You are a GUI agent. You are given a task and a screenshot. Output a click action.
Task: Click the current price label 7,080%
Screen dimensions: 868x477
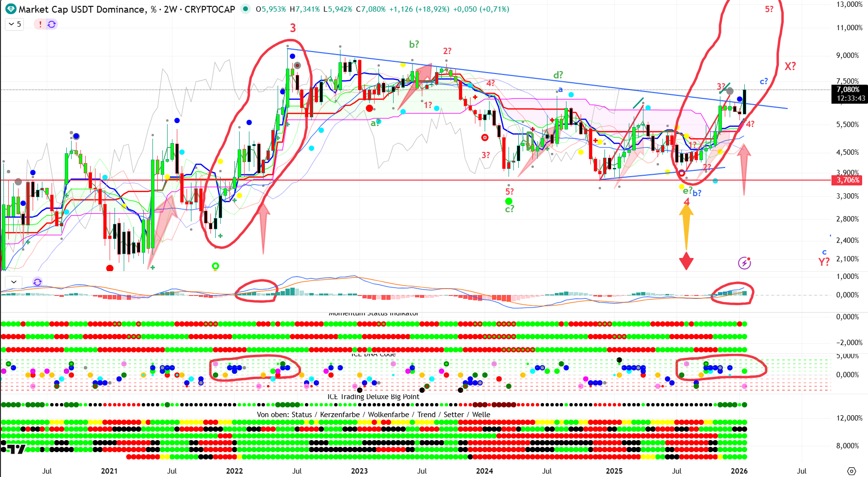click(x=848, y=90)
